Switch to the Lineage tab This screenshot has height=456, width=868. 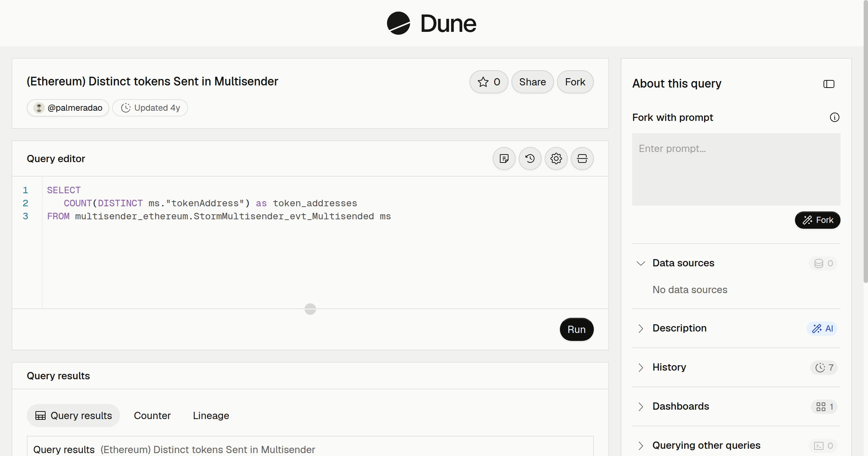[211, 415]
